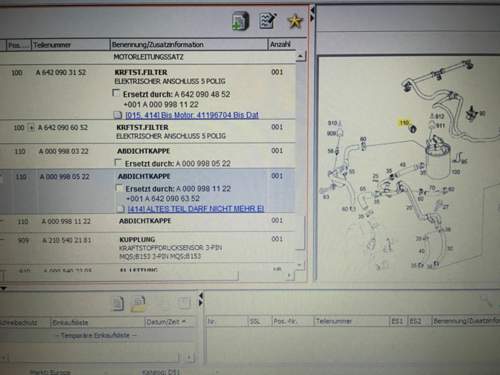Check the box beside Ersetzt durch A 642 090 48 52

tap(116, 93)
